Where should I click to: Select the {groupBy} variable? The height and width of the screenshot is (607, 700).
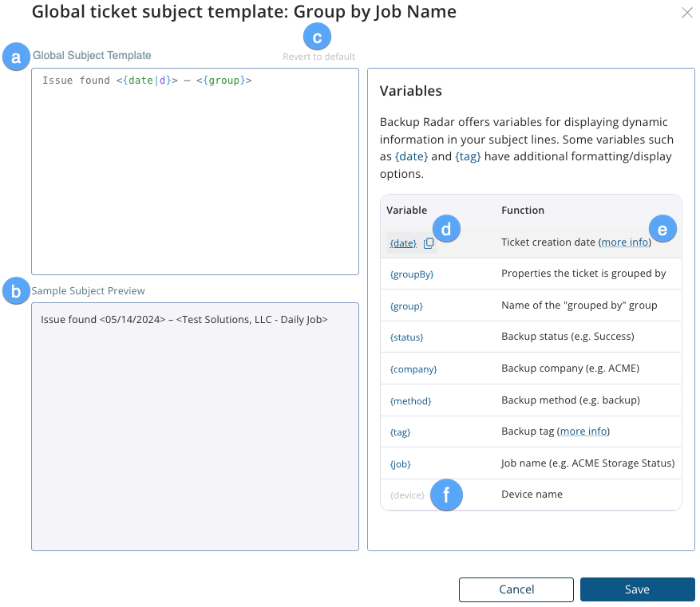(412, 274)
